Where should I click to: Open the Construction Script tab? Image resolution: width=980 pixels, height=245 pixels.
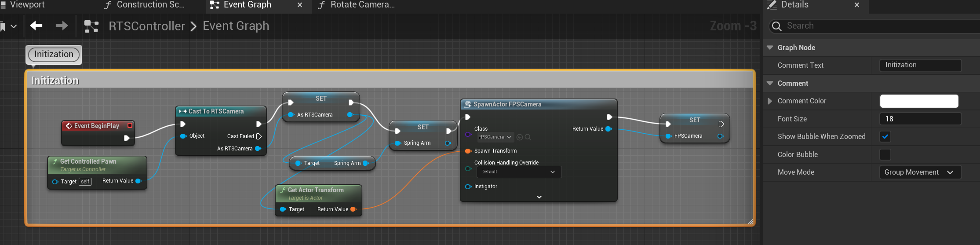150,5
